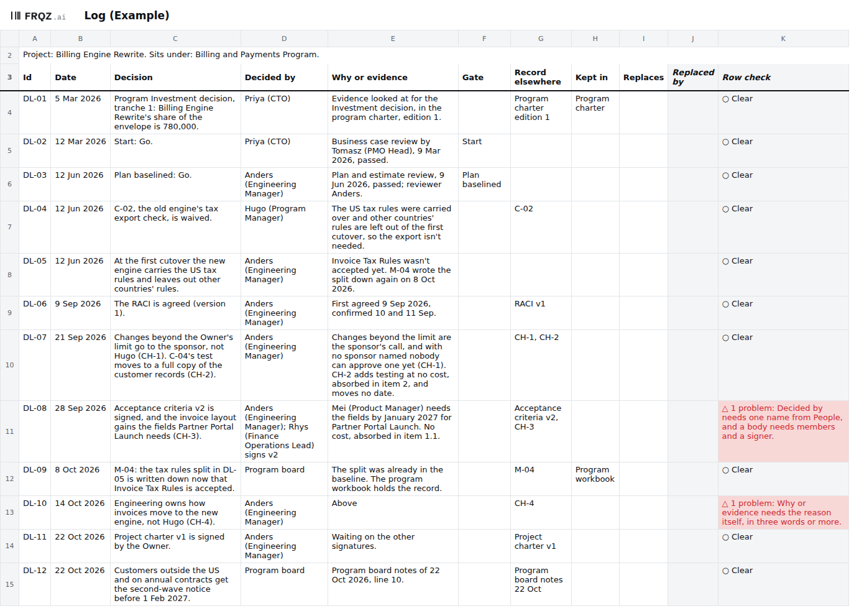Viewport: 859px width, 616px height.
Task: Click the DL-08 row check problem cell
Action: [x=783, y=431]
